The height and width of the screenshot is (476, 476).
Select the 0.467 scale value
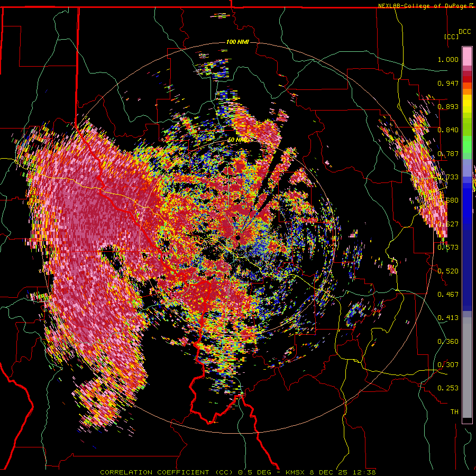(x=448, y=294)
